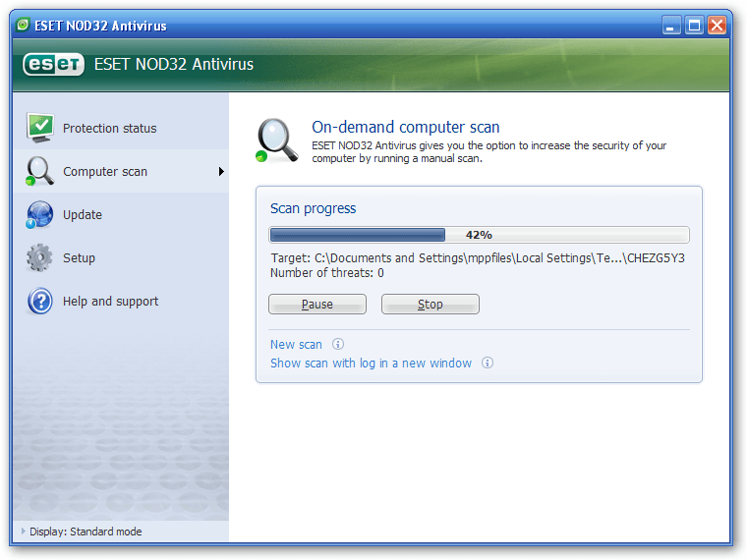Click the ESET title bar application icon

(23, 25)
